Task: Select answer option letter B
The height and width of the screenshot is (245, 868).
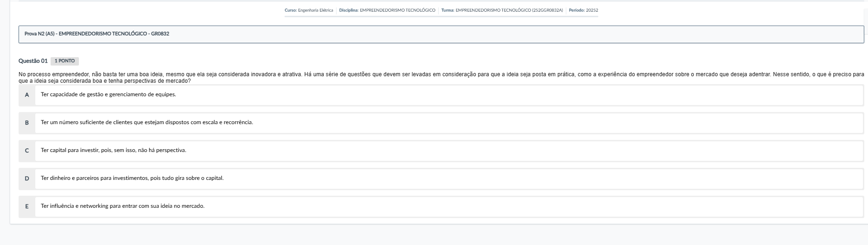Action: [x=27, y=123]
